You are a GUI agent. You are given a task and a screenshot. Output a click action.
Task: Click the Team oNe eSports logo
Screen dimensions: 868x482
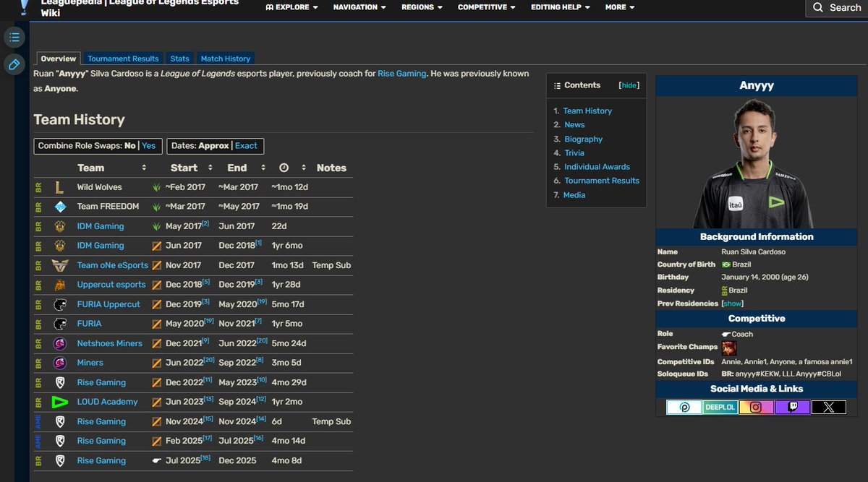[60, 265]
